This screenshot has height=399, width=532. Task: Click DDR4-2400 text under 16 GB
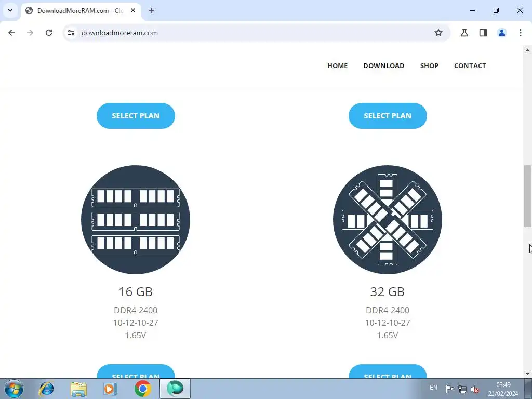pyautogui.click(x=136, y=310)
